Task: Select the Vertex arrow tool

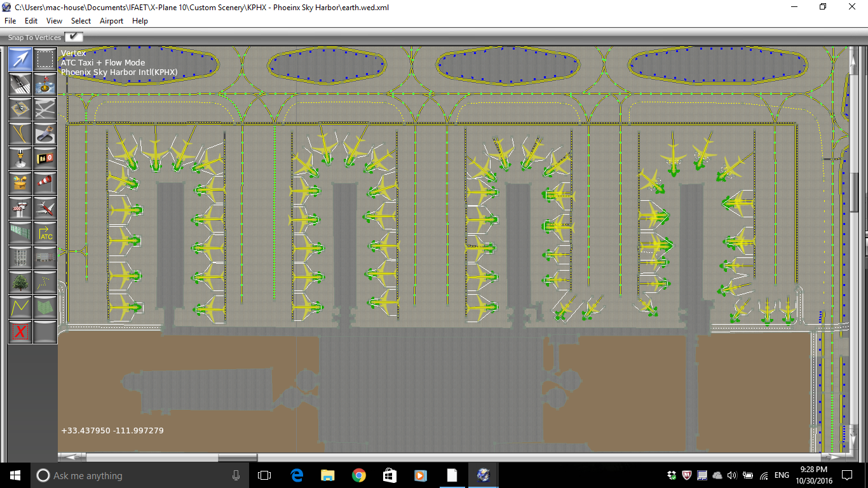Action: pos(20,59)
